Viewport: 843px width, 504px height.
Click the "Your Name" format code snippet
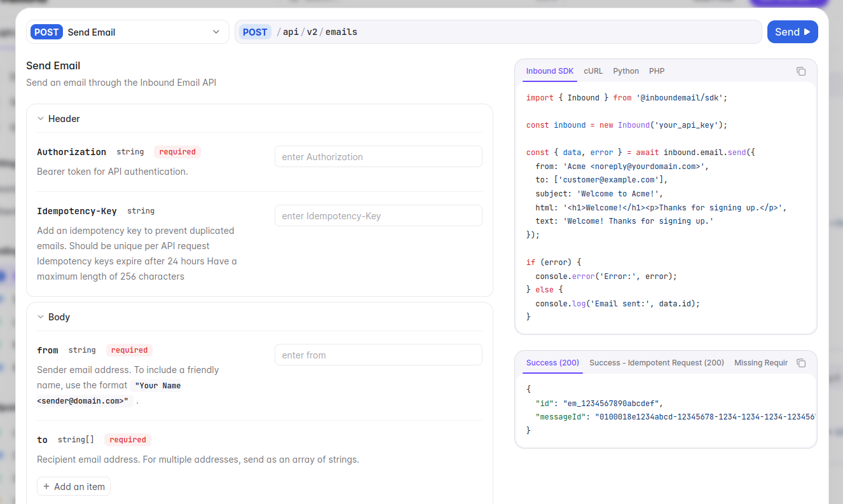pos(110,393)
